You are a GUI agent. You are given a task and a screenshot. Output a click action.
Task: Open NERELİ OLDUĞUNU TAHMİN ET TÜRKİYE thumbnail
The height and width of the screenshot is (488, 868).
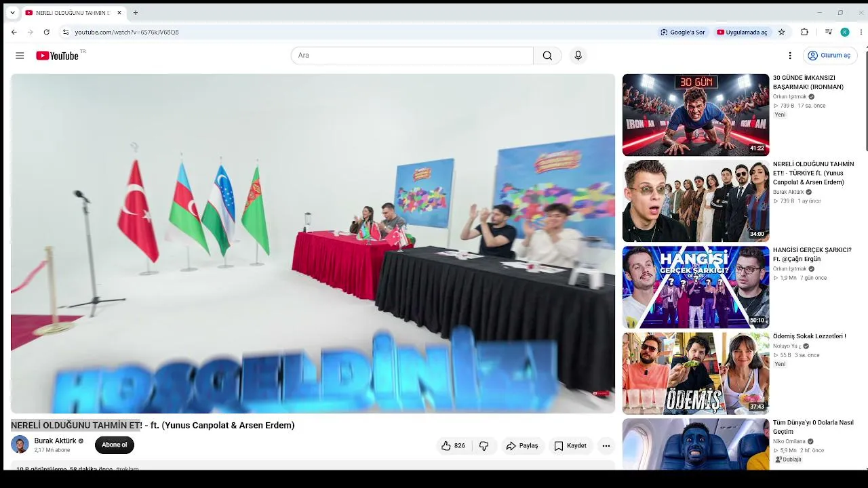[696, 201]
